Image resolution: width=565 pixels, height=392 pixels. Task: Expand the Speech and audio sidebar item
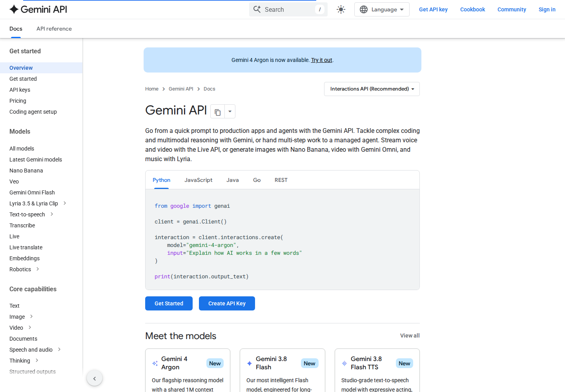(59, 349)
